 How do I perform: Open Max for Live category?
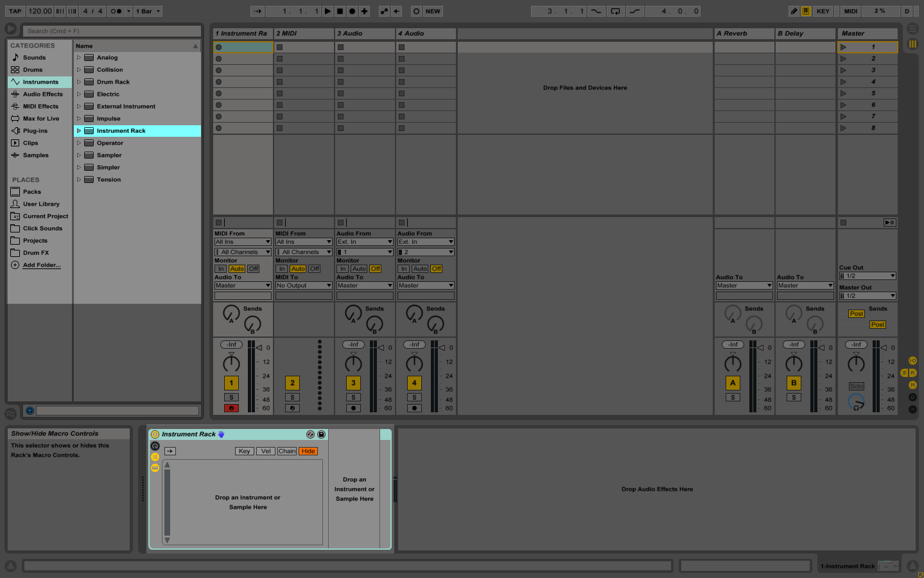click(x=40, y=119)
